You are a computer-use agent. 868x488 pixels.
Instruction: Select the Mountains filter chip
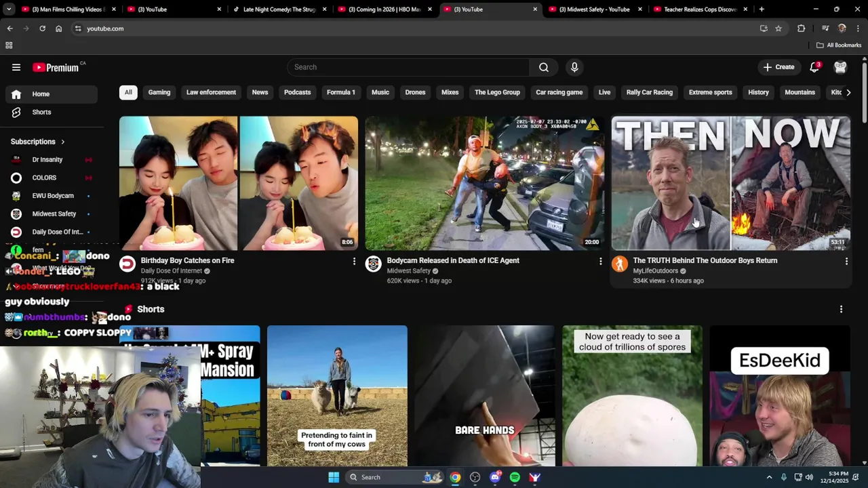click(x=800, y=92)
